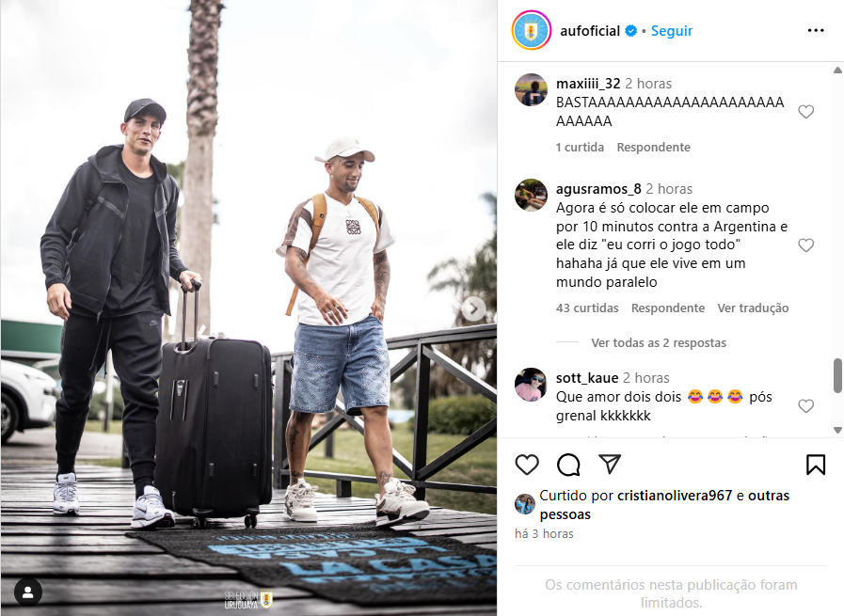Open the comment bubble icon

pos(568,465)
